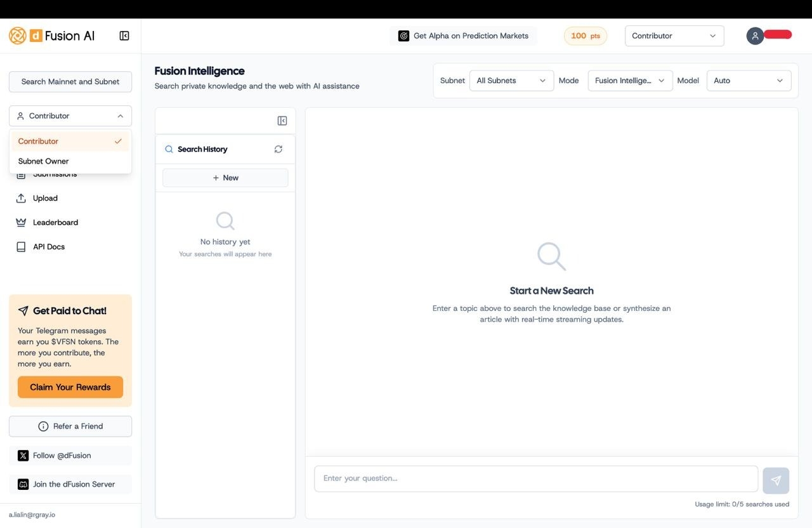This screenshot has height=528, width=812.
Task: Open the user avatar profile icon
Action: (755, 36)
